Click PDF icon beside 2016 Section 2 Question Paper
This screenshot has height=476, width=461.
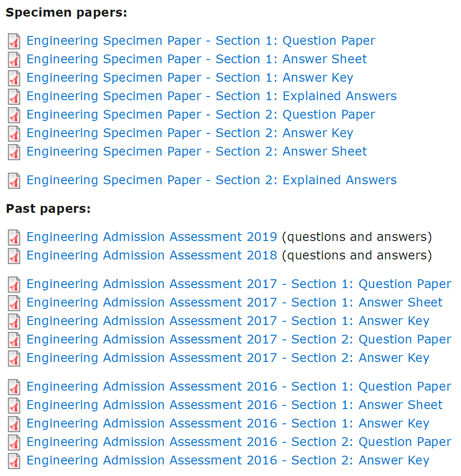pos(14,443)
